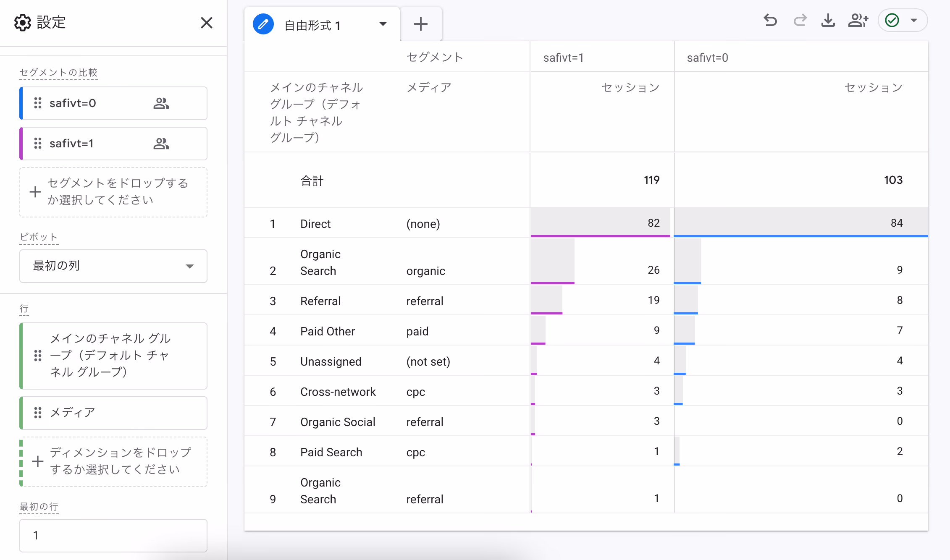Open the ピボット 最初の列 dropdown
This screenshot has width=950, height=560.
(x=113, y=266)
